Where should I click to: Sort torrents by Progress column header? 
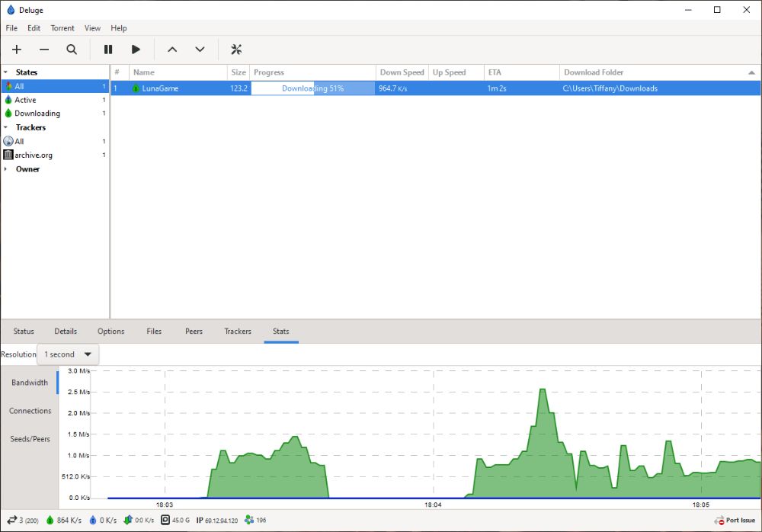(x=312, y=72)
